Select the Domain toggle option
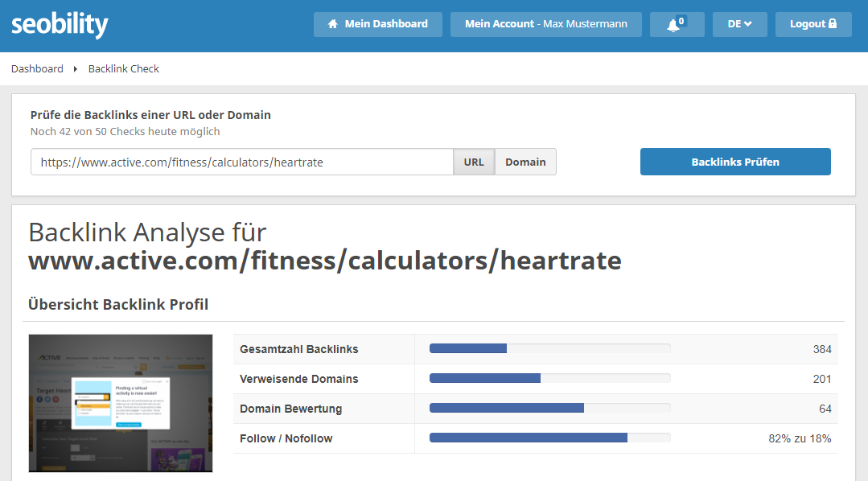The height and width of the screenshot is (481, 868). (x=525, y=162)
